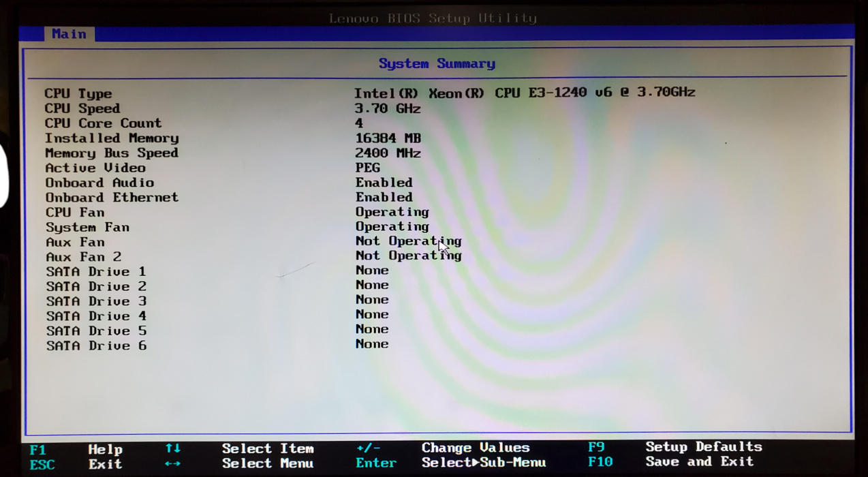Viewport: 868px width, 477px height.
Task: Select the Main tab
Action: tap(69, 34)
